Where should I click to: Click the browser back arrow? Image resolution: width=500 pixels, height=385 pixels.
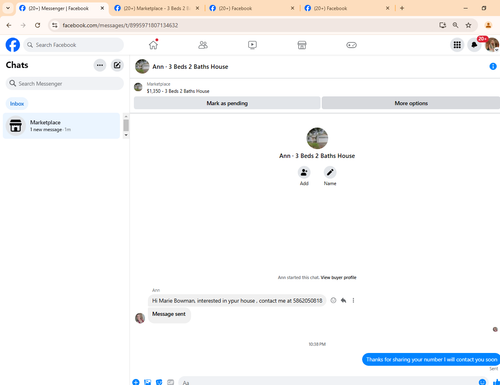9,25
